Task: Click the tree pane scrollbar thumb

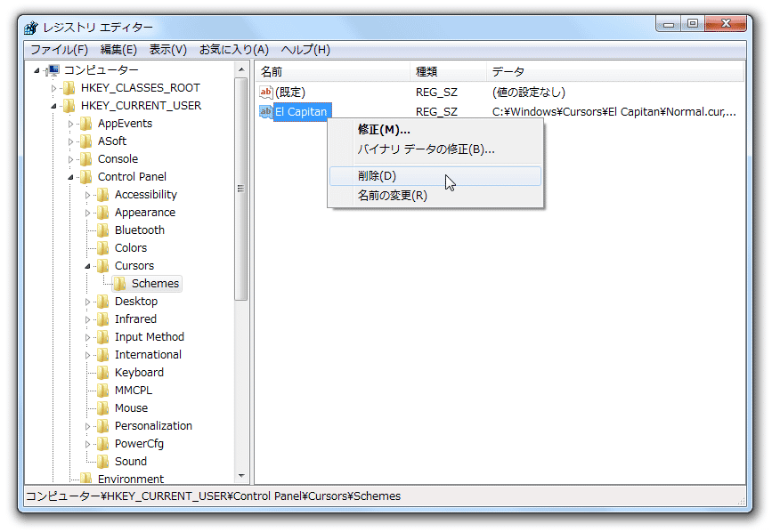Action: coord(241,189)
